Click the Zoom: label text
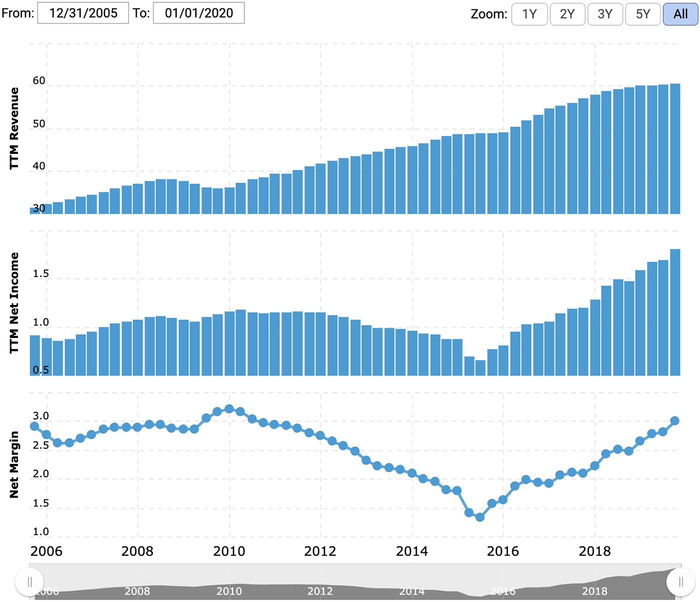 coord(489,14)
